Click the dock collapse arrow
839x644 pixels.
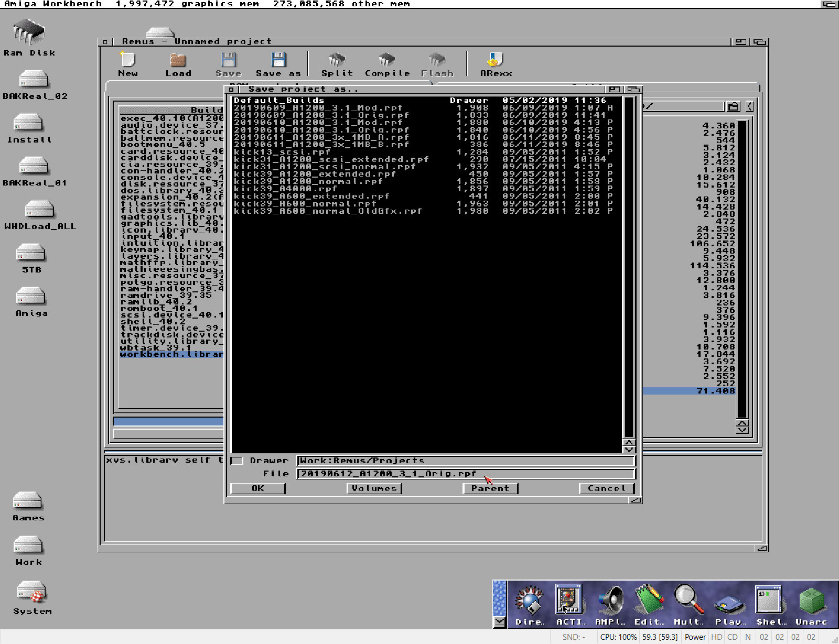tap(500, 622)
